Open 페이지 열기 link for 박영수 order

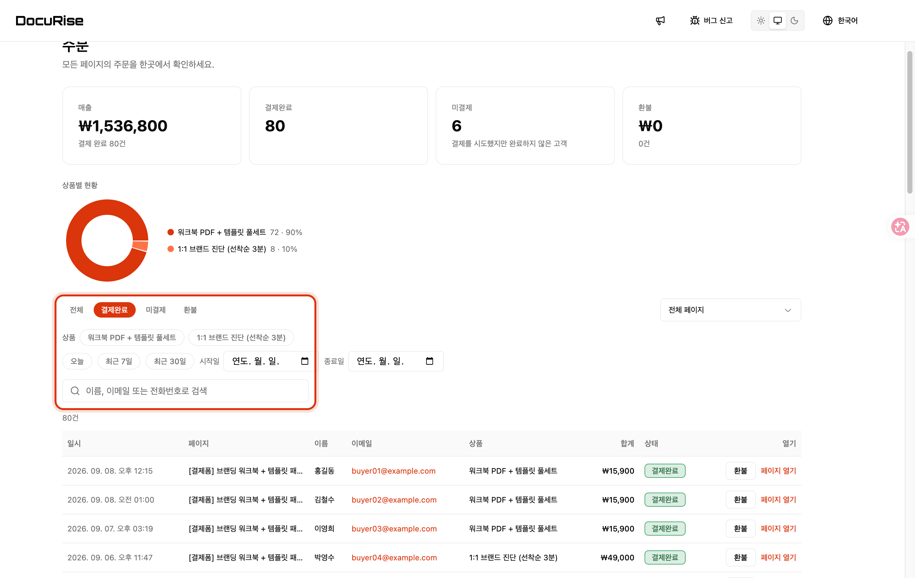tap(778, 557)
